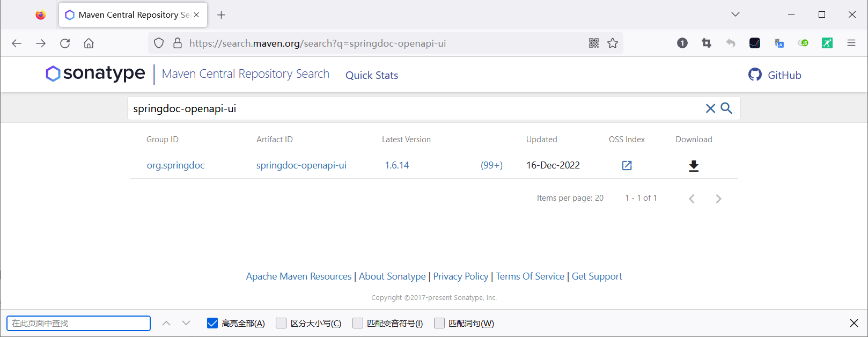The image size is (868, 337).
Task: Run search with the magnifier icon
Action: tap(726, 108)
